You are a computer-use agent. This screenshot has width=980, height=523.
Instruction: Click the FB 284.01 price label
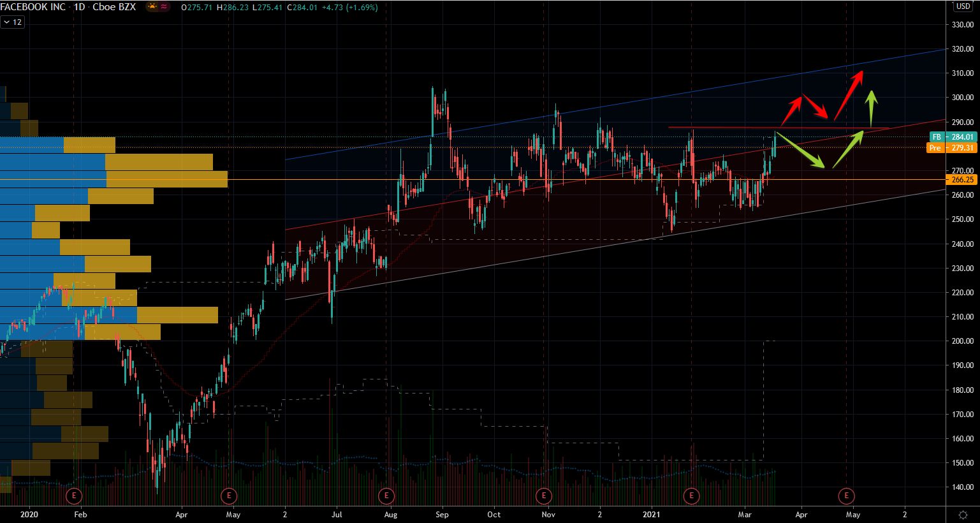[x=953, y=137]
